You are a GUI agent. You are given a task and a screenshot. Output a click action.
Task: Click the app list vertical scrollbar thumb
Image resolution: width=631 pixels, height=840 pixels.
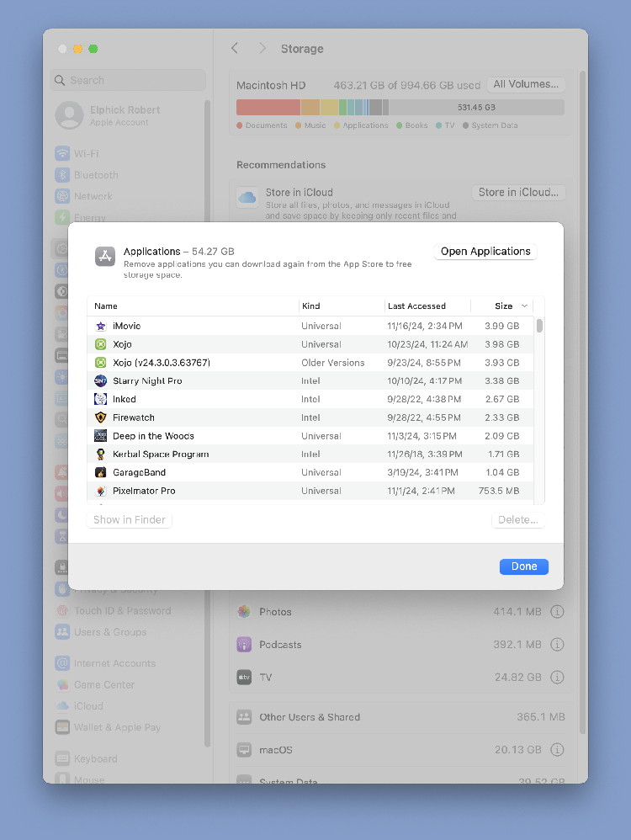tap(539, 326)
